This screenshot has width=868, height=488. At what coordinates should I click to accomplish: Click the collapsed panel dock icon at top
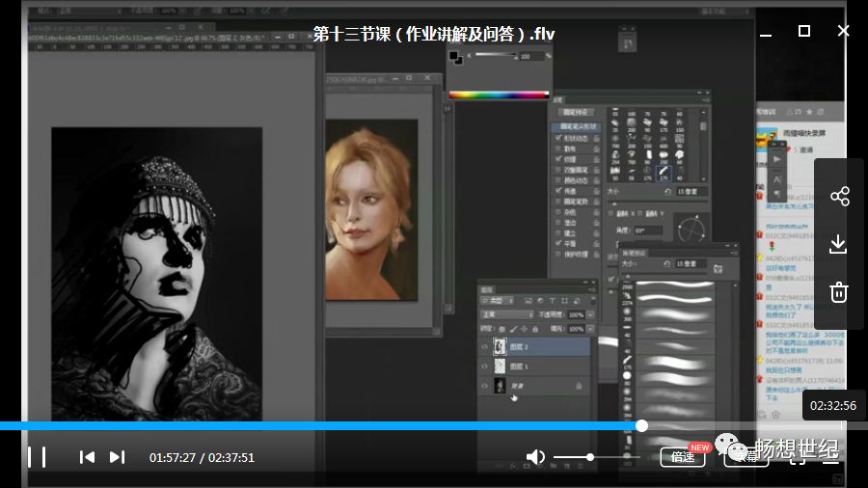click(627, 43)
